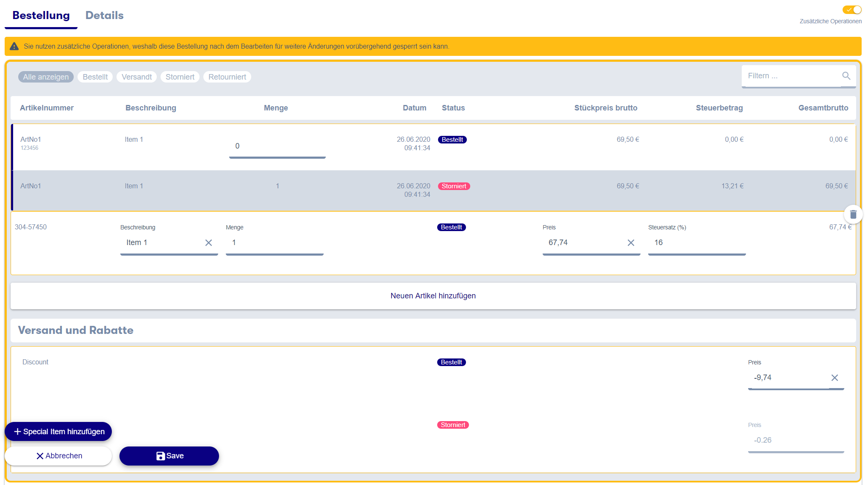Image resolution: width=868 pixels, height=485 pixels.
Task: Show only Storniert items chip
Action: click(180, 77)
